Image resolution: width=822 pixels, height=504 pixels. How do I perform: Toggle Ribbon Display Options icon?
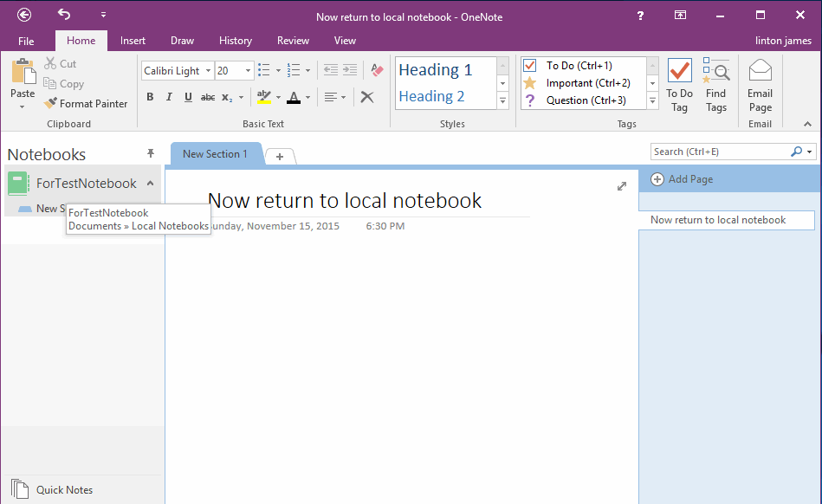[x=680, y=15]
